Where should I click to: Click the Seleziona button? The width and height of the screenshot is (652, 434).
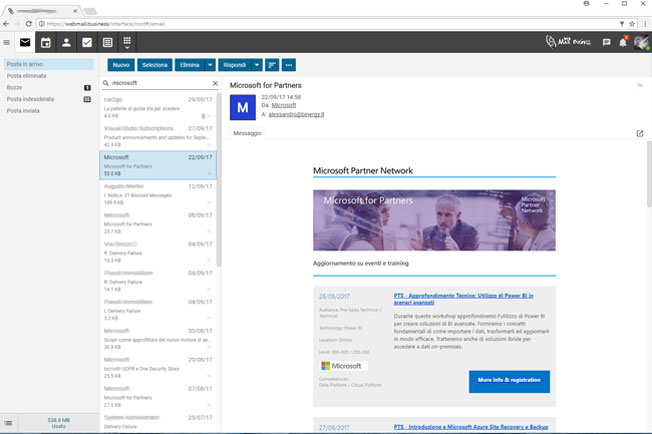pyautogui.click(x=155, y=65)
